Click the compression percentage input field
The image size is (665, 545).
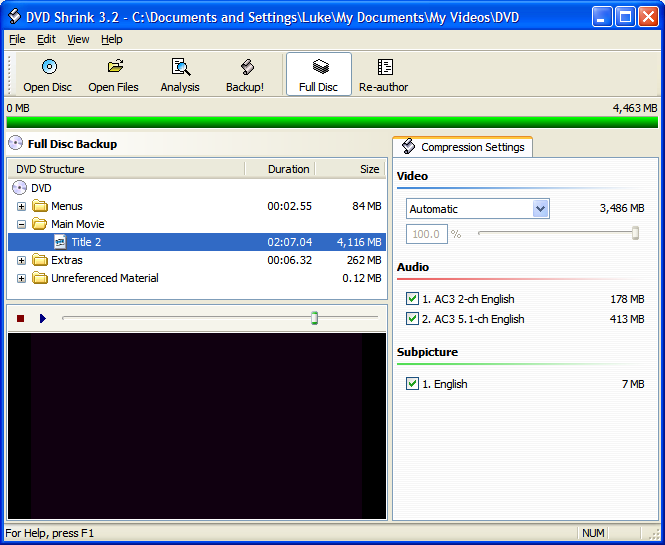[x=427, y=234]
